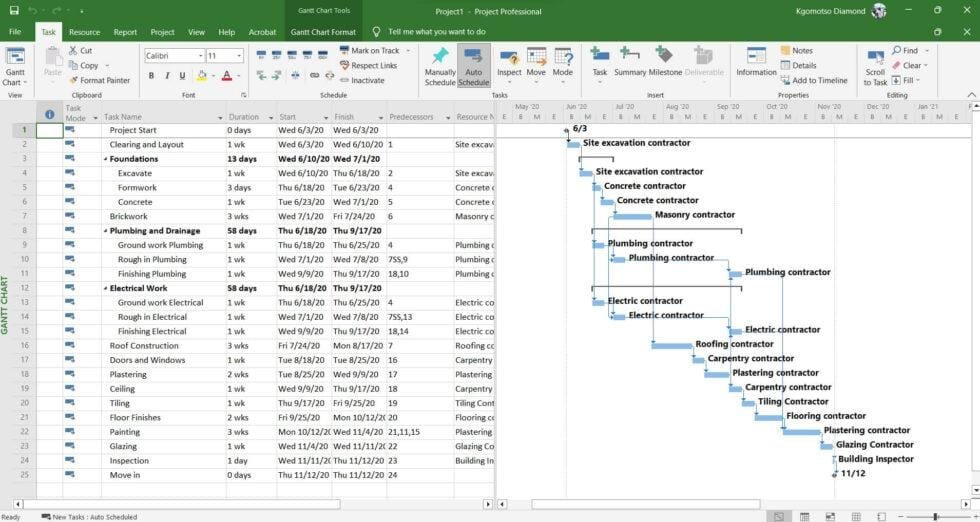Select row 1 indicator cell

coord(49,130)
